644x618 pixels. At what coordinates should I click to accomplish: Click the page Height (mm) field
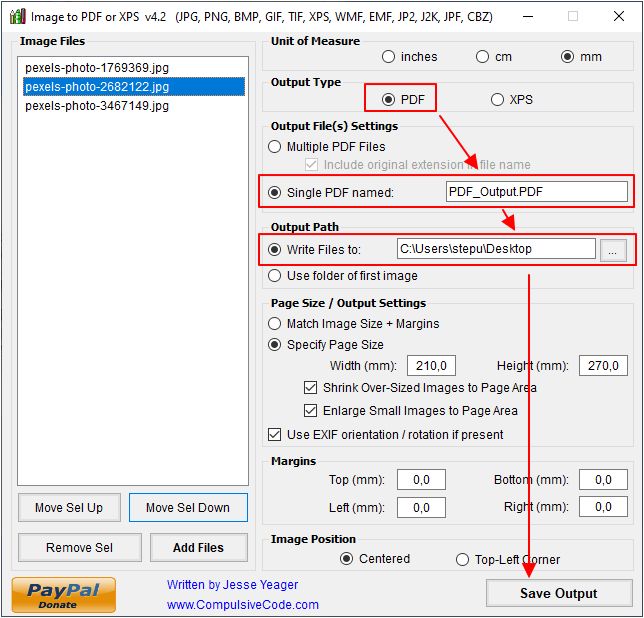(603, 365)
